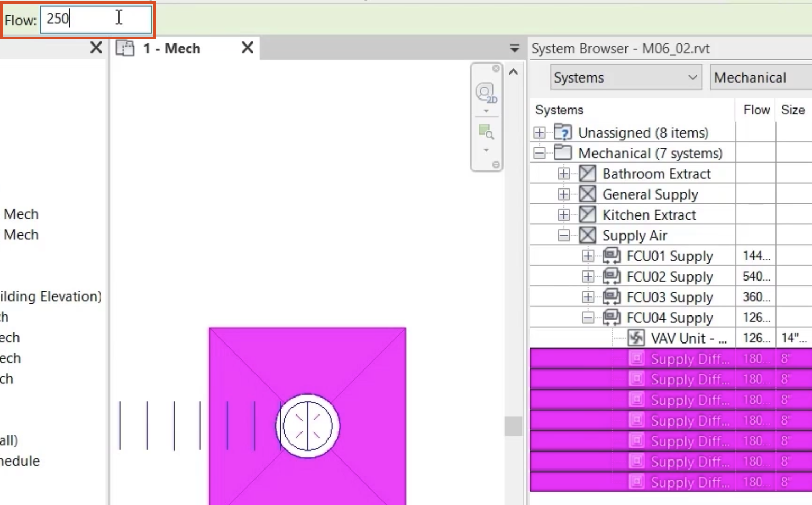Screen dimensions: 812x505
Task: Click the Mechanical folder icon
Action: click(x=563, y=152)
